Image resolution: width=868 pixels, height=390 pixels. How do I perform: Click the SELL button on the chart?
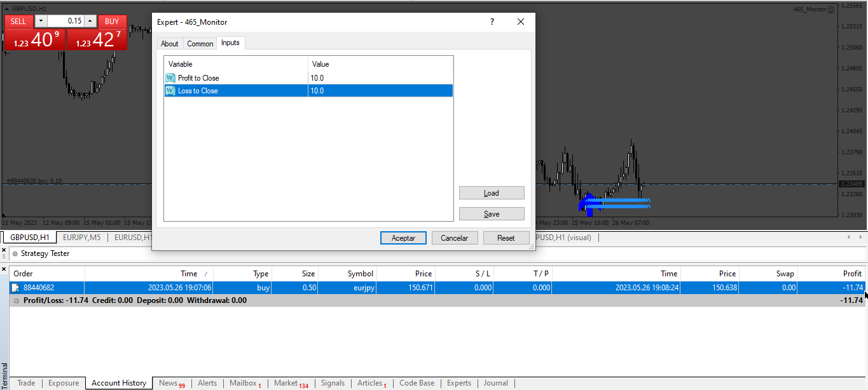[x=19, y=21]
